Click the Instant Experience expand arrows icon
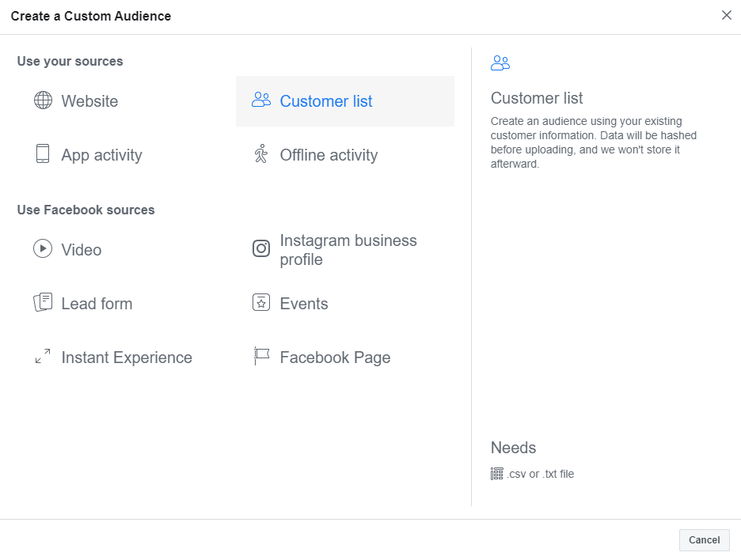Viewport: 741px width, 560px height. click(43, 357)
